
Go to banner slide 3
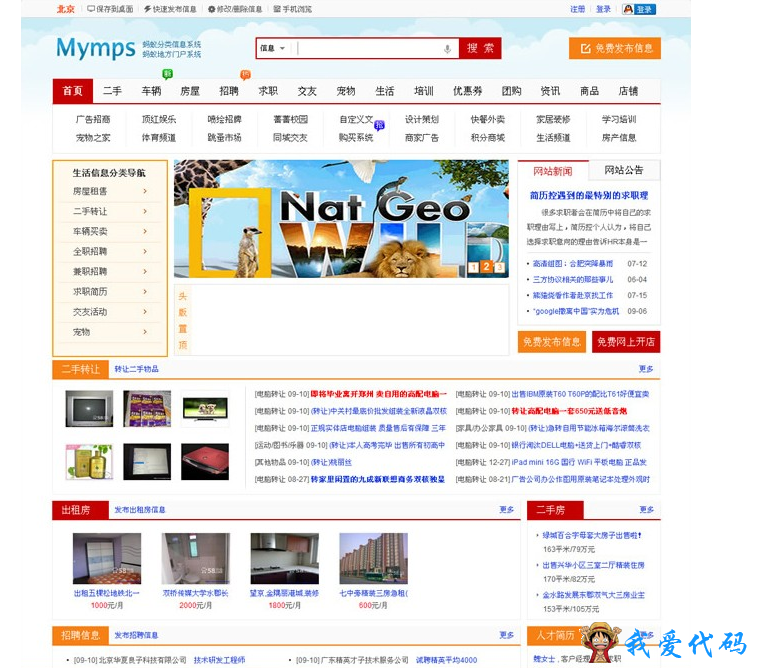[x=499, y=267]
